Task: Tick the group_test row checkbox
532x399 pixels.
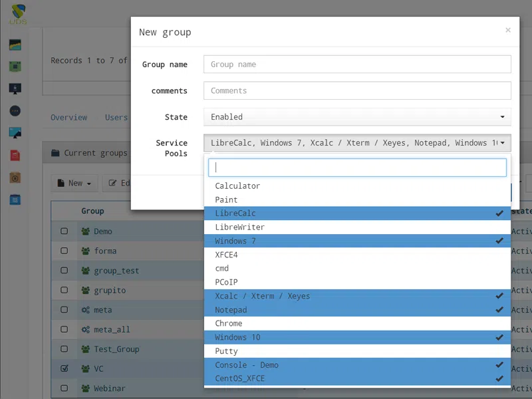Action: [64, 271]
